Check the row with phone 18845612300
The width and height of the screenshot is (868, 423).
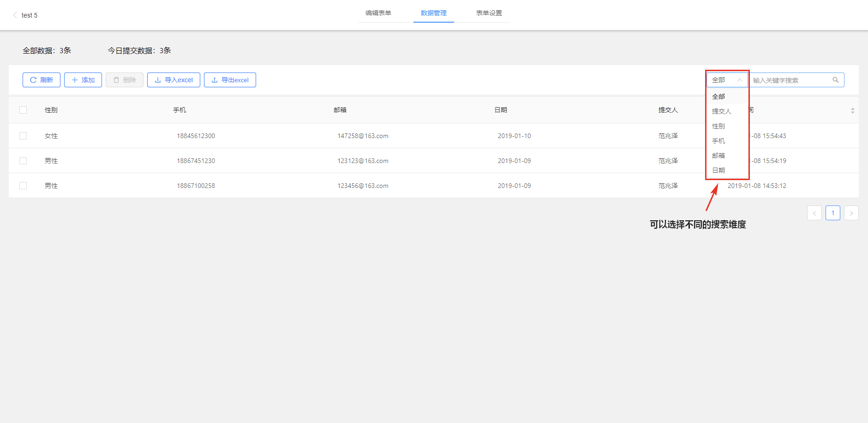point(23,136)
